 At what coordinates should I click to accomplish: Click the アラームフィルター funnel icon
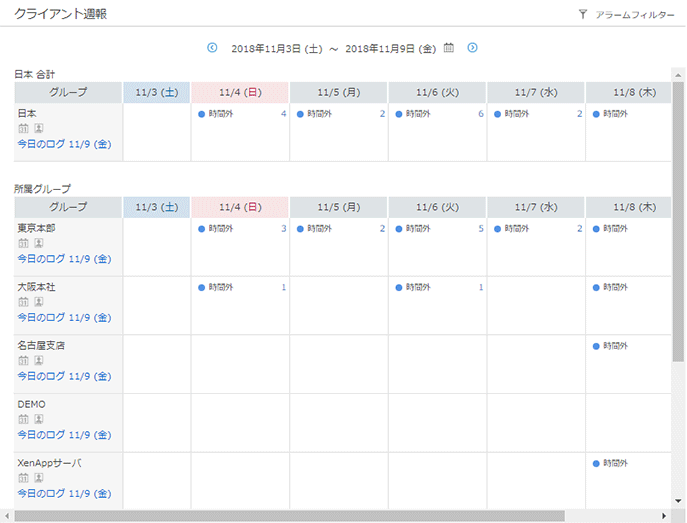(583, 15)
